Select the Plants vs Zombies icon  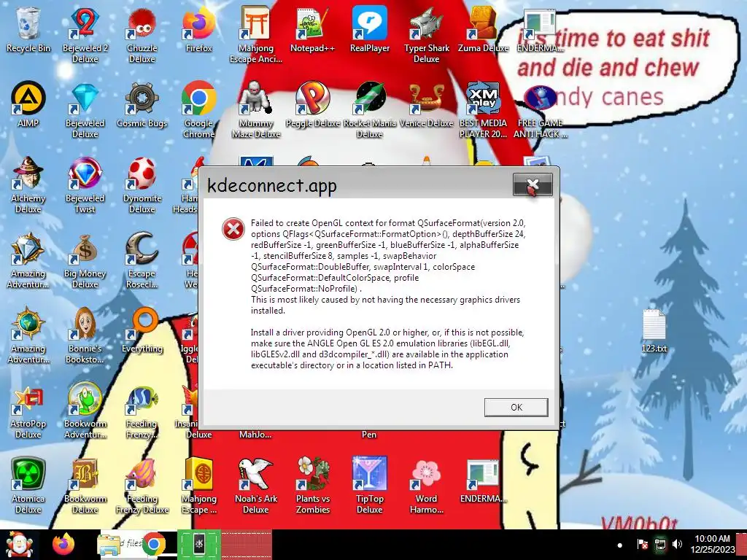[x=312, y=486]
